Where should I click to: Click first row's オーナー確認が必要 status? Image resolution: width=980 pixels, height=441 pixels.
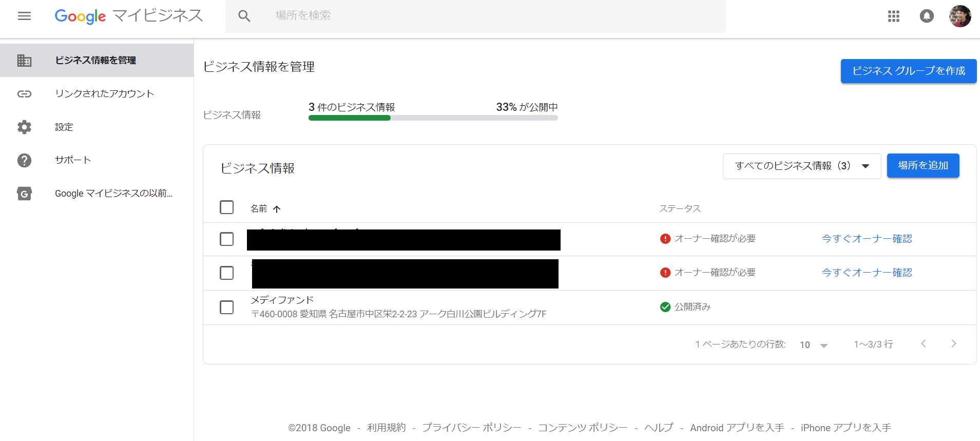tap(715, 239)
